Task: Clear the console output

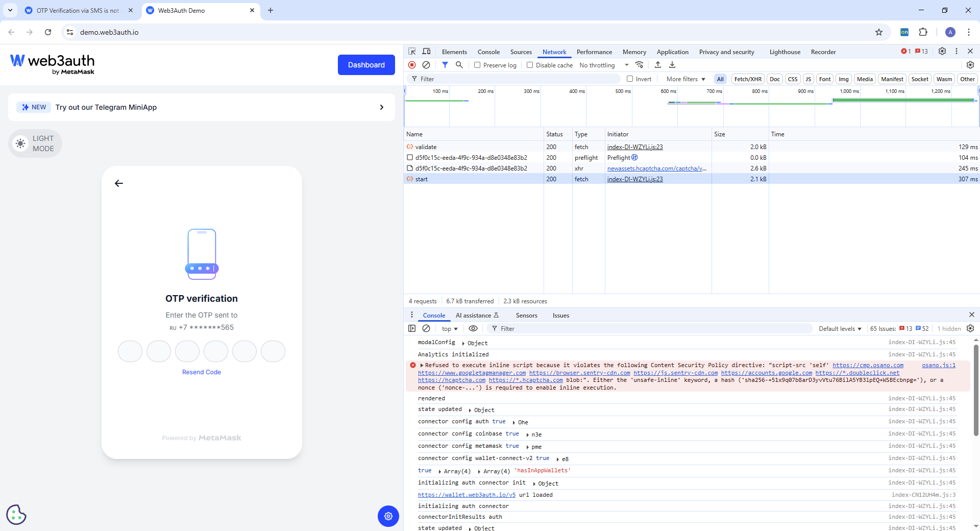Action: click(426, 328)
